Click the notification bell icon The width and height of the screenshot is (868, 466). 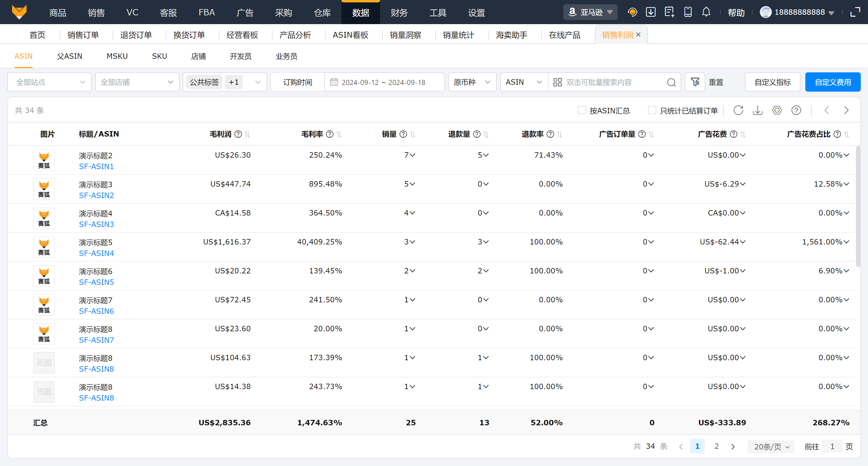click(x=706, y=12)
